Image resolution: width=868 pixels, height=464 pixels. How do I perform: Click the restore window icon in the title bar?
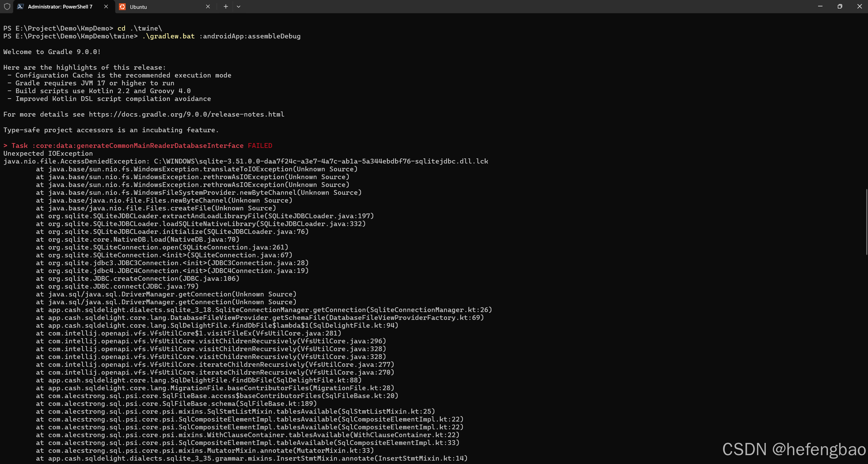point(840,6)
